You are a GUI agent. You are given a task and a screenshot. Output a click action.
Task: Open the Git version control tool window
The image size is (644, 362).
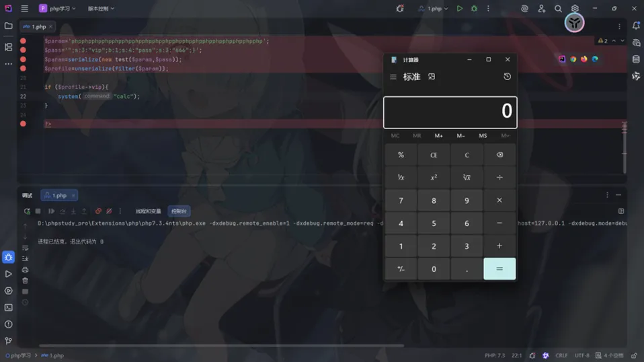[x=8, y=340]
